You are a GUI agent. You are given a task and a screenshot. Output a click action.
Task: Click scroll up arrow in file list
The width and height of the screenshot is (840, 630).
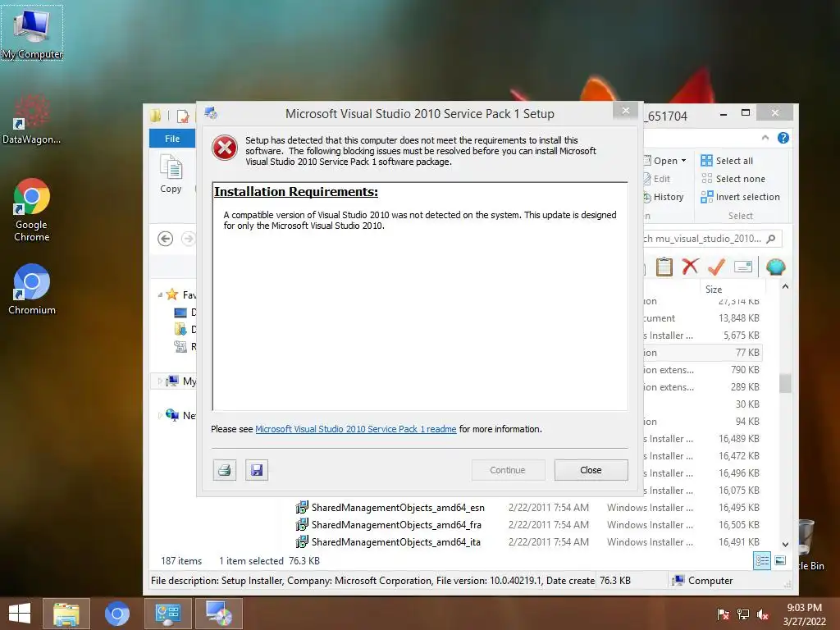click(785, 286)
